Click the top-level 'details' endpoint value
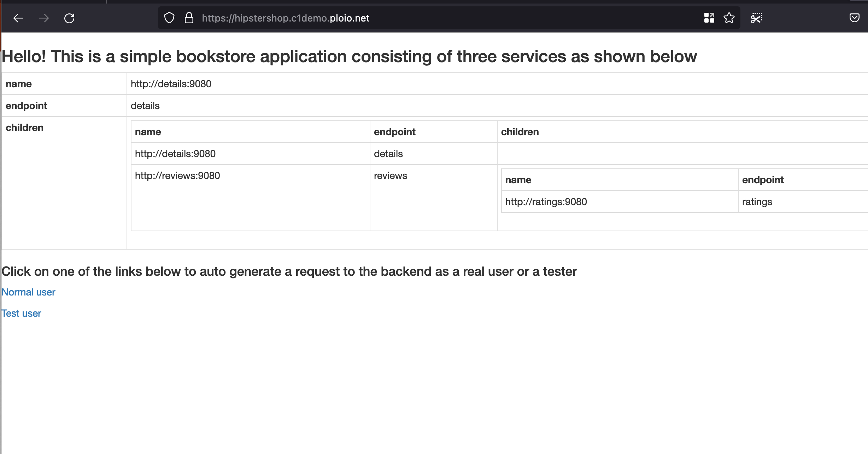This screenshot has width=868, height=454. pos(145,106)
